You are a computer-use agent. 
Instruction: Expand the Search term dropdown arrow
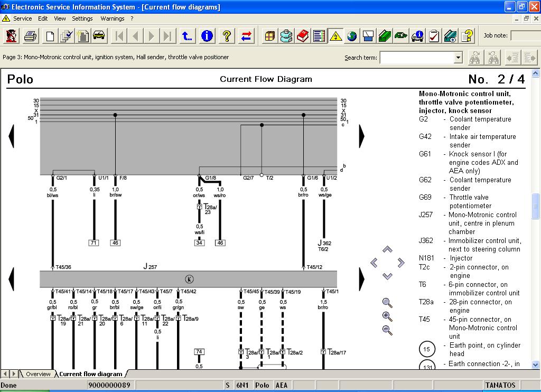(x=458, y=58)
